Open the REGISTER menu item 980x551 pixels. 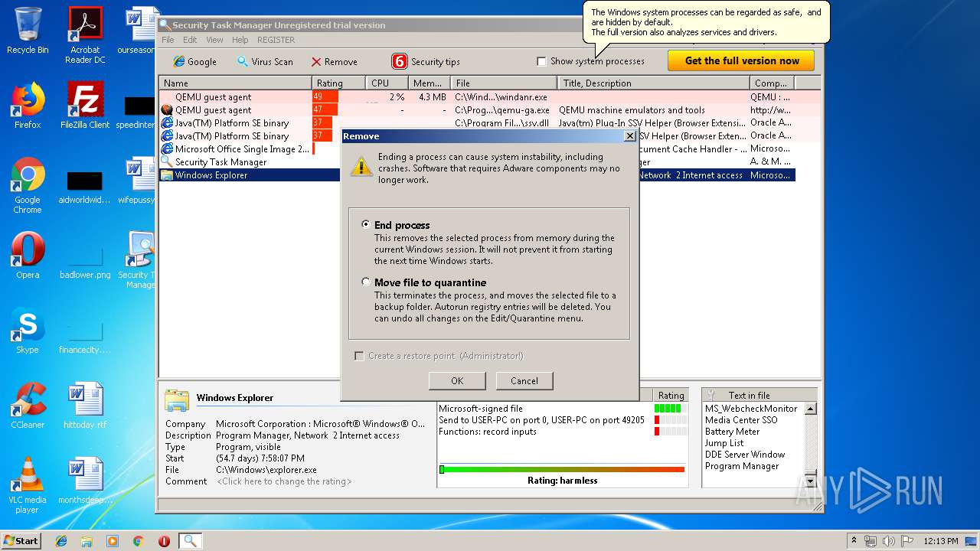(x=276, y=40)
